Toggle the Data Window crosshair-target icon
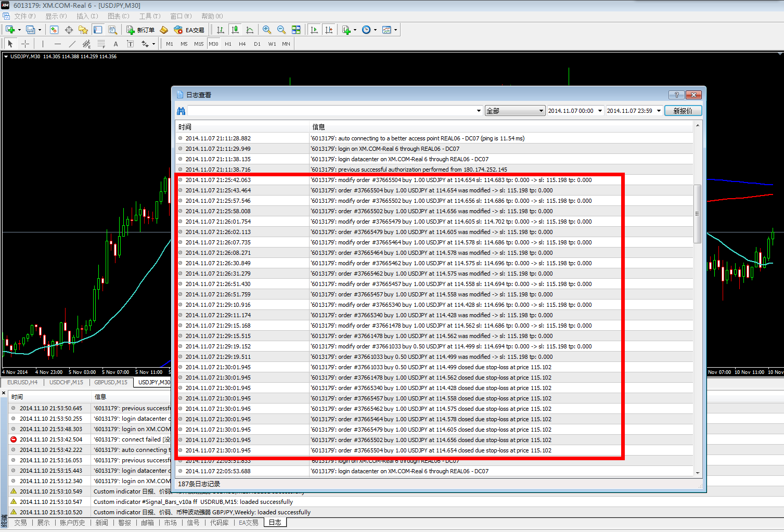Image resolution: width=784 pixels, height=532 pixels. point(69,30)
